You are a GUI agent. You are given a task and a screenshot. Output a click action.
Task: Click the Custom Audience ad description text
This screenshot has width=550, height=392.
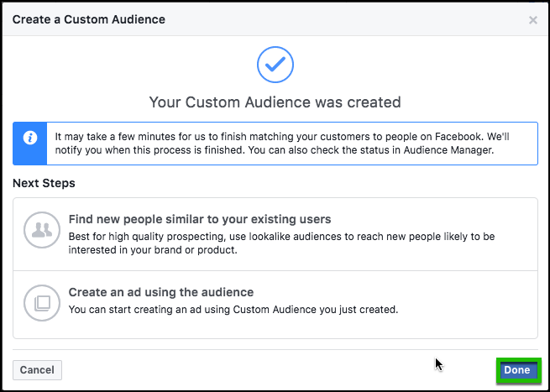point(233,309)
